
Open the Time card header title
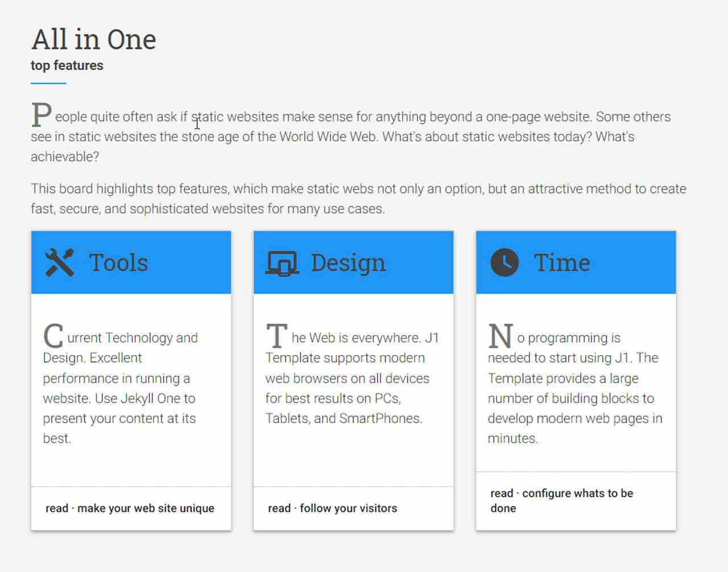[562, 263]
